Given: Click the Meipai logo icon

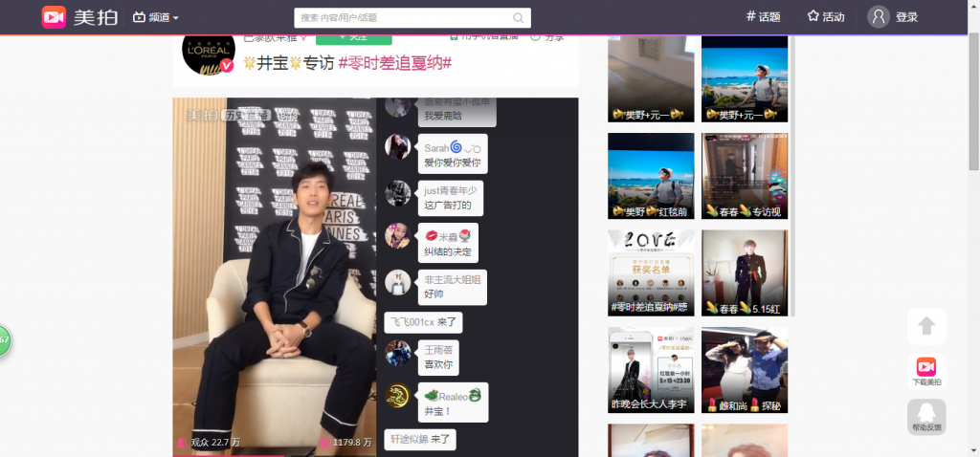Looking at the screenshot, I should pyautogui.click(x=54, y=17).
